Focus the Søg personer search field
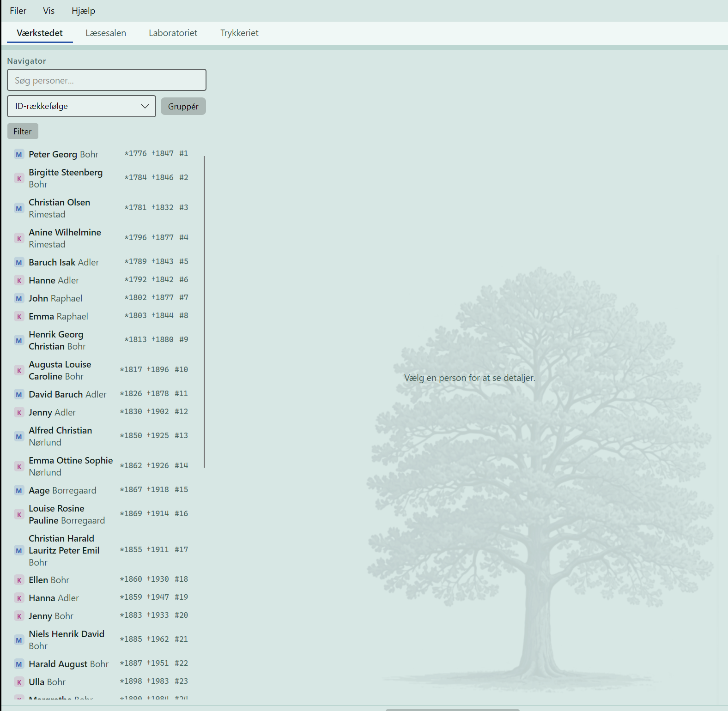728x711 pixels. pyautogui.click(x=107, y=80)
